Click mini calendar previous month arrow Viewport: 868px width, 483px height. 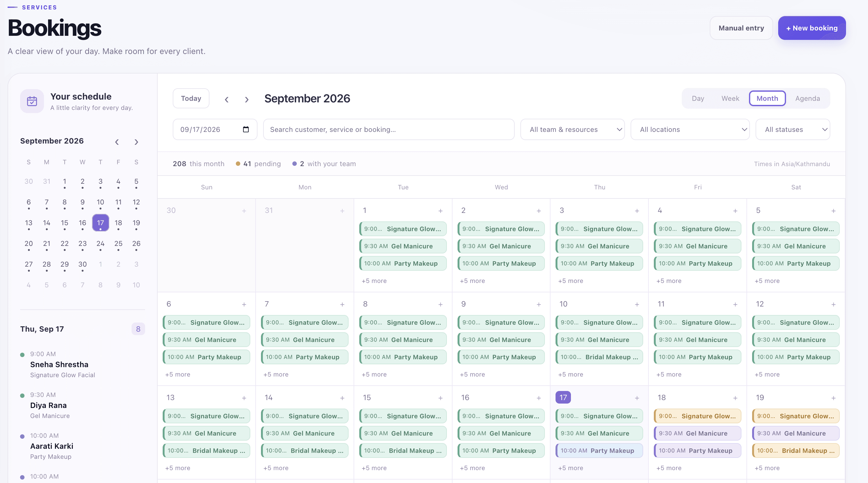point(117,142)
